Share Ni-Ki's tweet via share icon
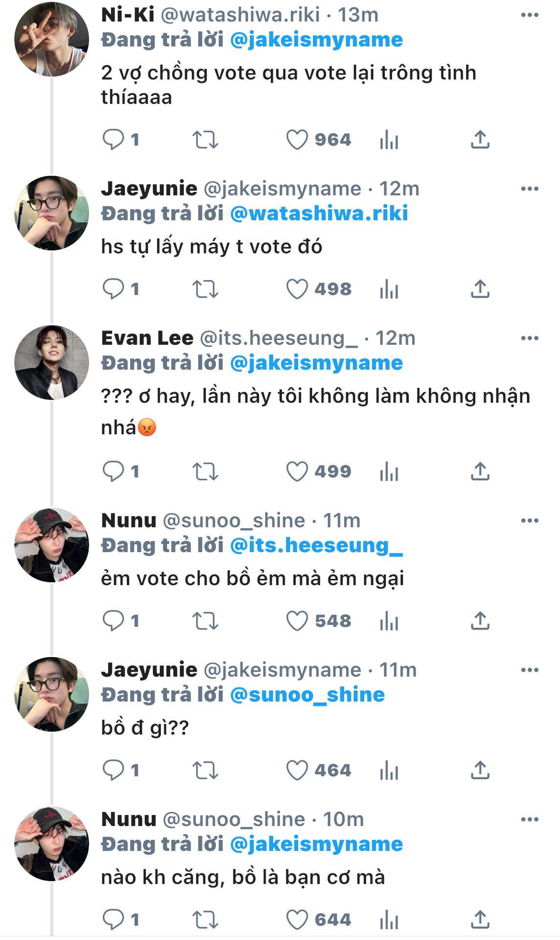Viewport: 560px width, 940px height. click(x=480, y=140)
